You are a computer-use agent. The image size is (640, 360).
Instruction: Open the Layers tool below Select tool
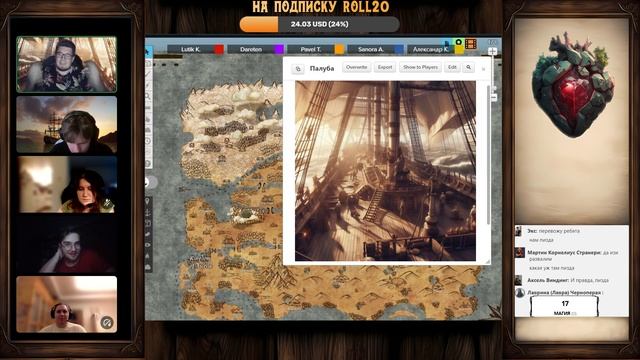tap(148, 63)
